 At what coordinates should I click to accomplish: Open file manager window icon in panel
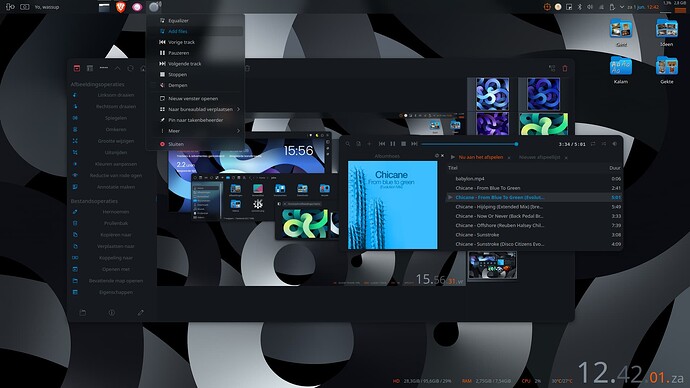tap(104, 7)
